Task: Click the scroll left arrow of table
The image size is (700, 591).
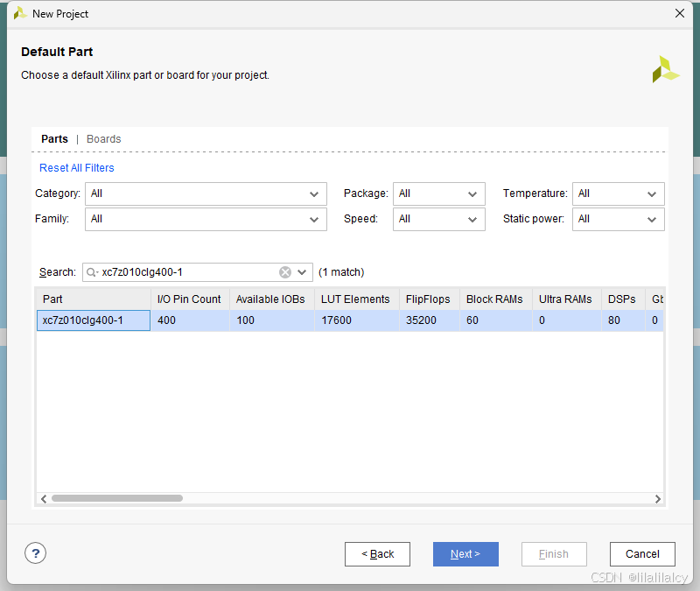Action: (44, 498)
